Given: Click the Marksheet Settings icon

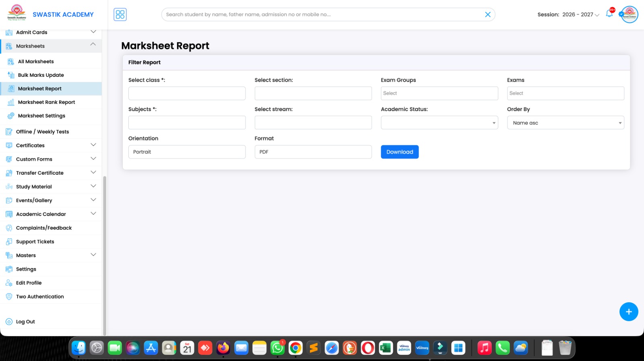Looking at the screenshot, I should 11,116.
